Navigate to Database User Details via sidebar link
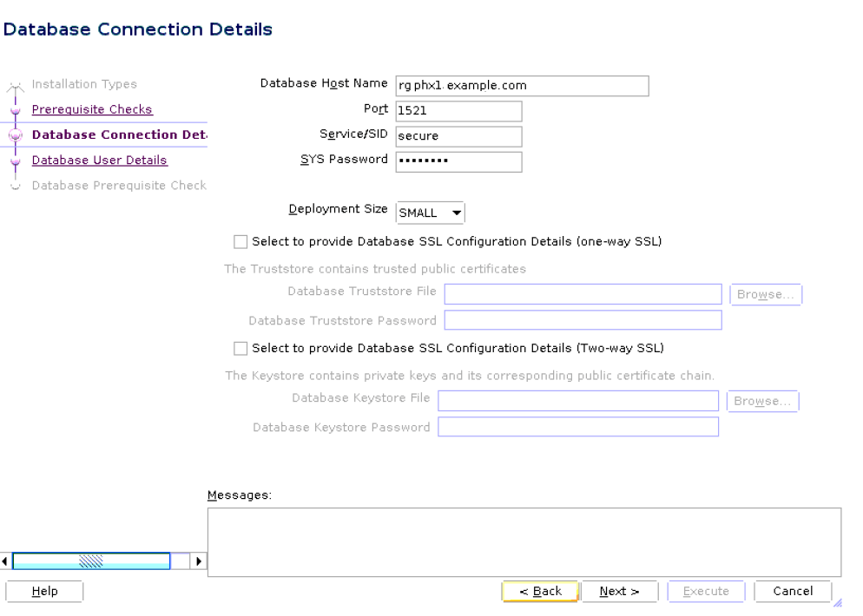The height and width of the screenshot is (616, 863). pyautogui.click(x=99, y=160)
